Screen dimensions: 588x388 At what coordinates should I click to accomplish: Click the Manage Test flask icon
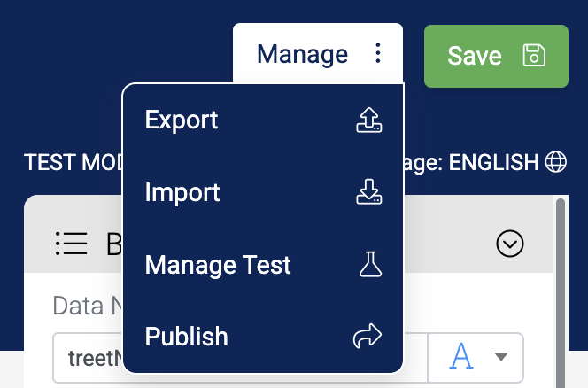coord(370,264)
